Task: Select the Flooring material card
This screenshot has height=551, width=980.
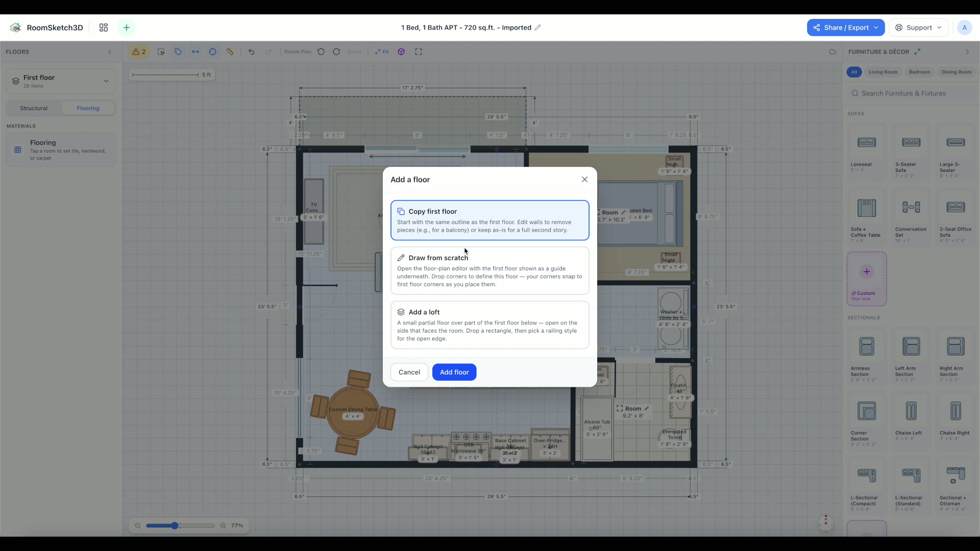Action: click(61, 150)
